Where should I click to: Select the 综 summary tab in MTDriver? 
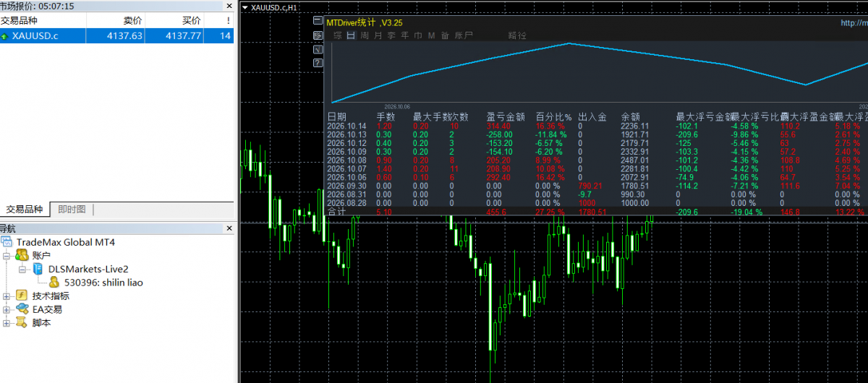tap(337, 35)
